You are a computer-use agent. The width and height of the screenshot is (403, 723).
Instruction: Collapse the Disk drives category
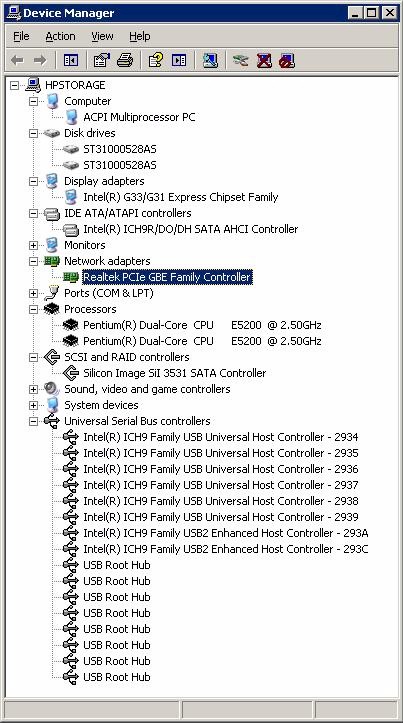click(33, 133)
